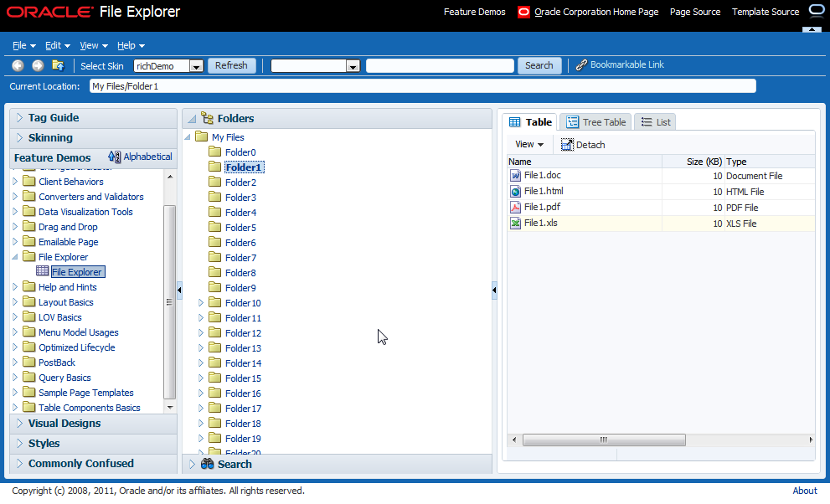The width and height of the screenshot is (830, 504).
Task: Click the Search panel binoculars icon
Action: tap(208, 464)
